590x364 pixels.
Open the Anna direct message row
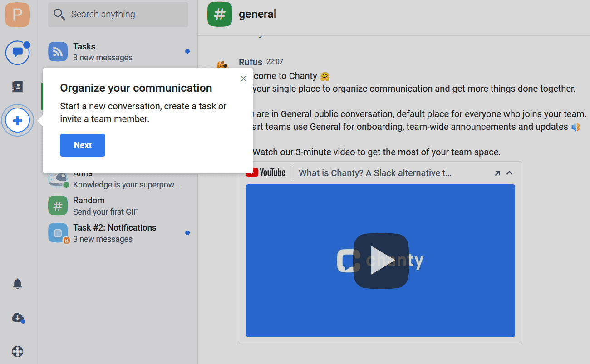click(x=118, y=180)
